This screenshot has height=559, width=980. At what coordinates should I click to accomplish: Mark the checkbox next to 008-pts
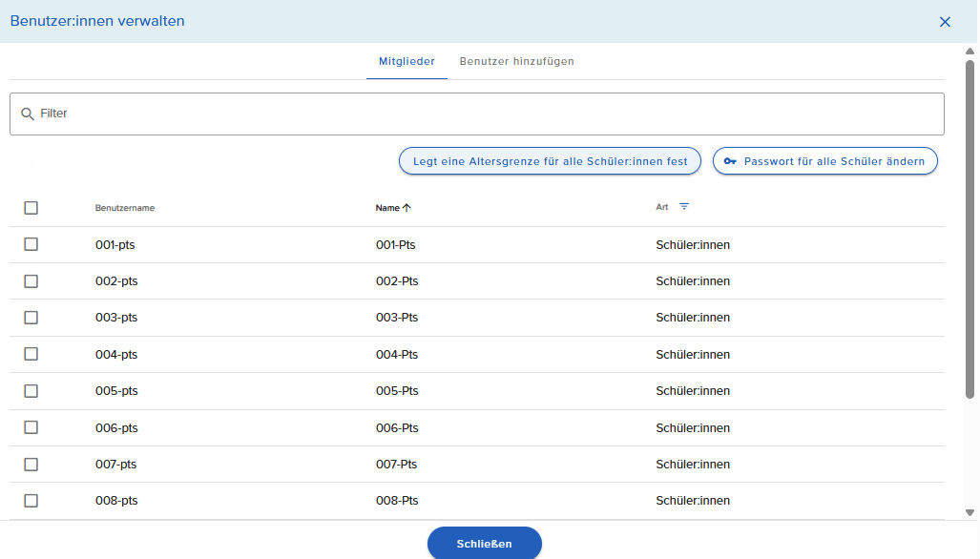(31, 501)
